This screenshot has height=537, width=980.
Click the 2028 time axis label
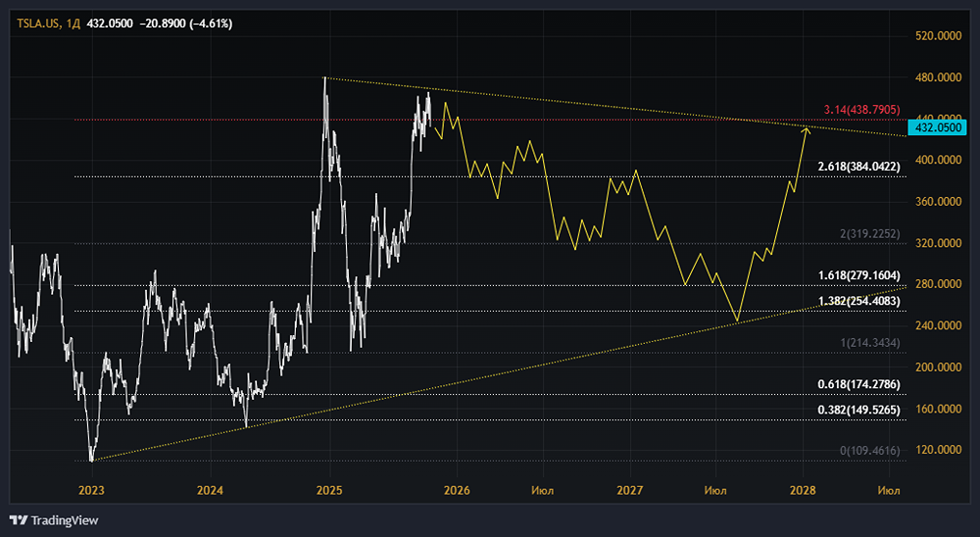click(x=804, y=490)
